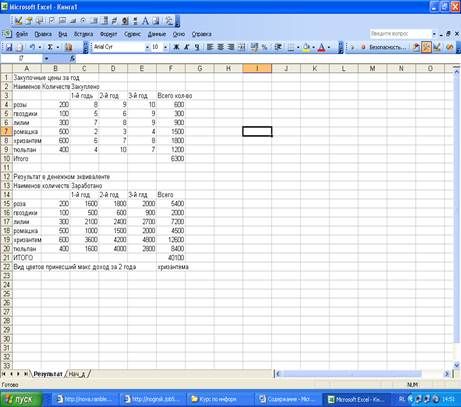The height and width of the screenshot is (407, 461).
Task: Click the Merge and Center icon
Action: 242,47
